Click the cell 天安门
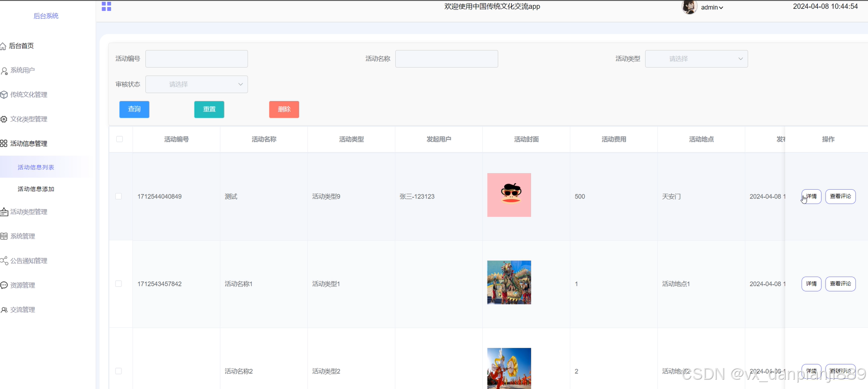 click(x=671, y=197)
